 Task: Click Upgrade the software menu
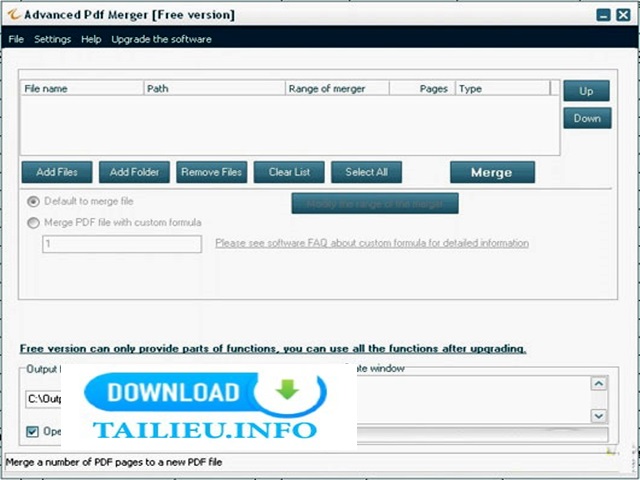[x=161, y=39]
